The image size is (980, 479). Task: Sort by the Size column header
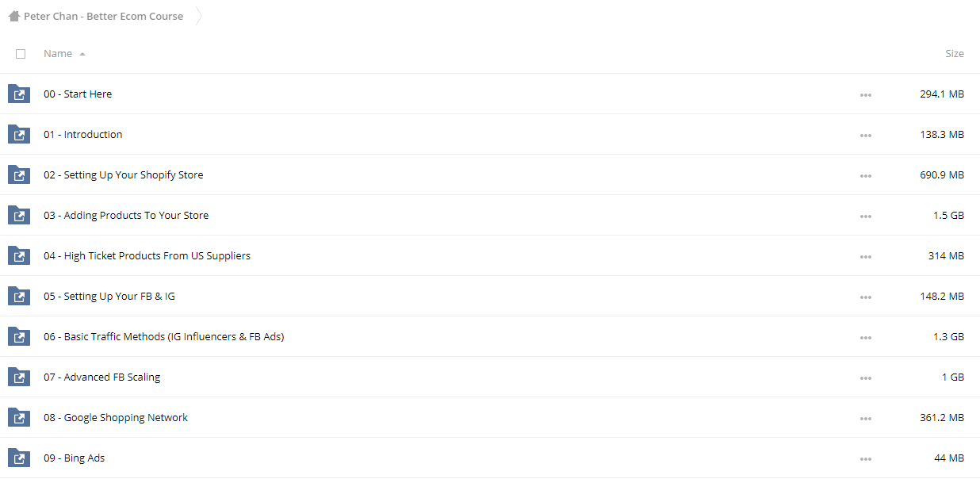[955, 54]
